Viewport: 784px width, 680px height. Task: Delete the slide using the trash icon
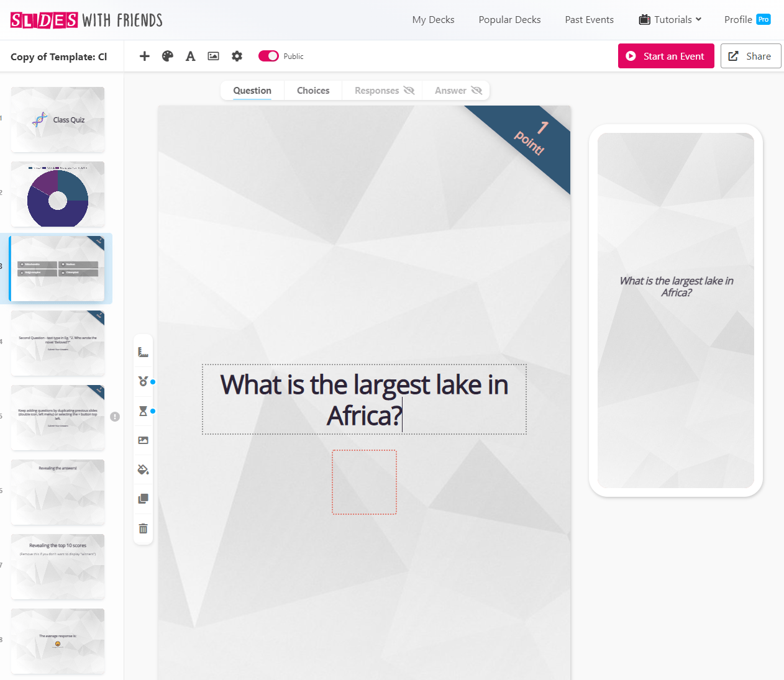pyautogui.click(x=143, y=528)
